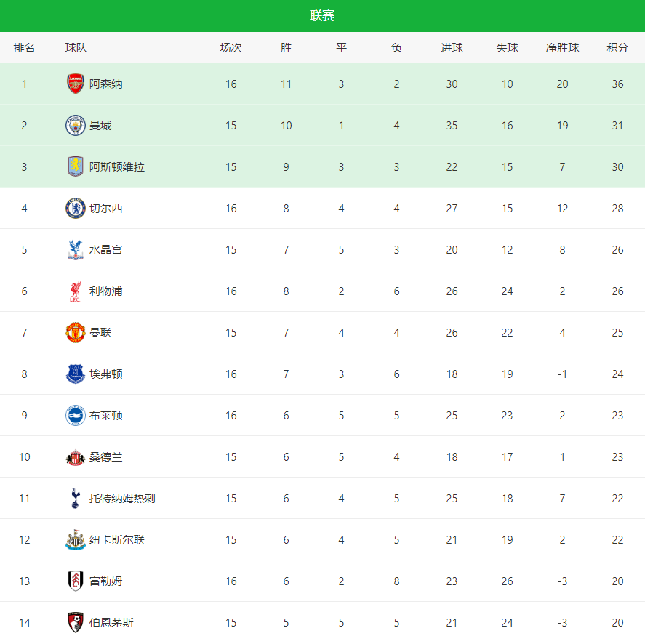Click the Tottenham Hotspur crest icon

(76, 499)
